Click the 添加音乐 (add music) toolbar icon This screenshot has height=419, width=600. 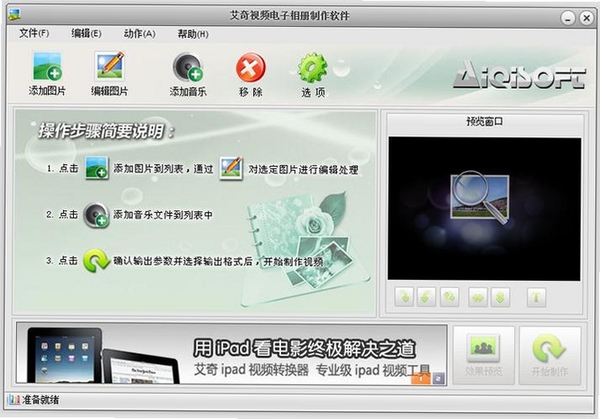[188, 67]
